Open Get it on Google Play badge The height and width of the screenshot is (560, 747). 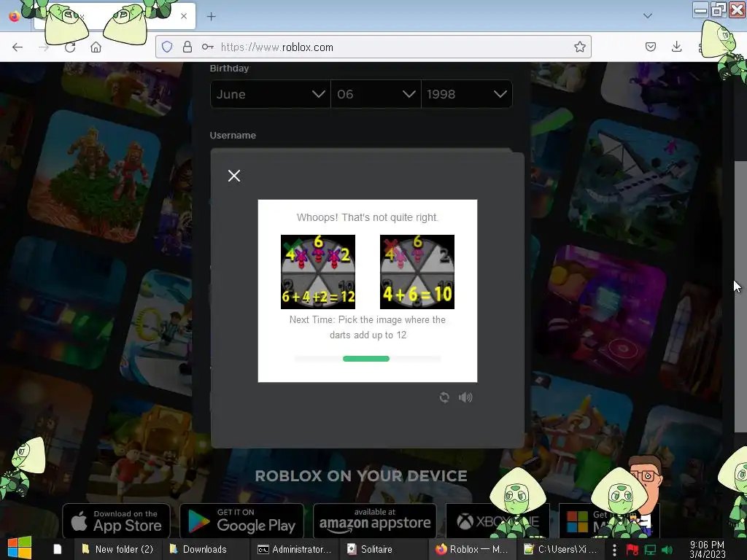241,521
